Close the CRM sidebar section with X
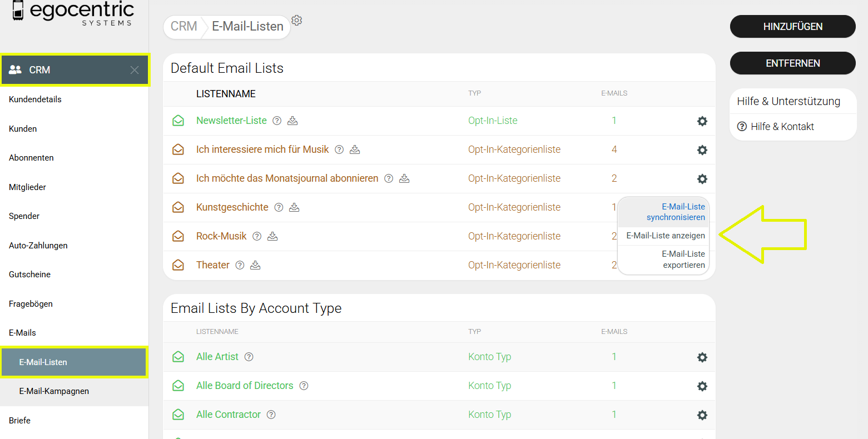 135,70
